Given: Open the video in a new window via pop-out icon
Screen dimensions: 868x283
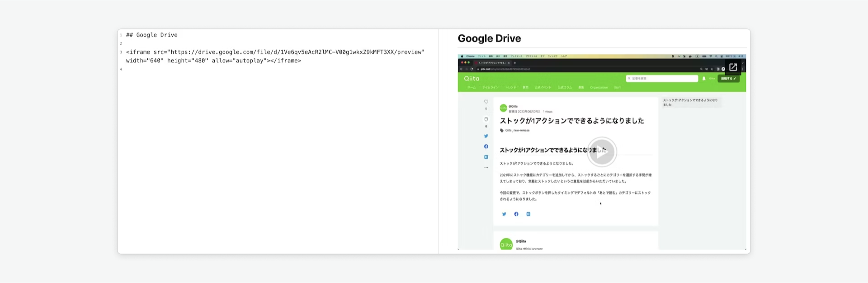Looking at the screenshot, I should coord(733,67).
